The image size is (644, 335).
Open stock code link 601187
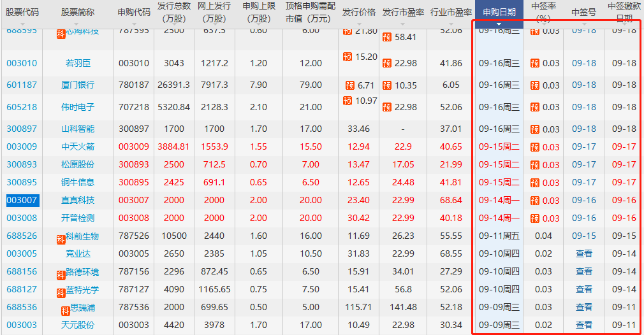[22, 85]
